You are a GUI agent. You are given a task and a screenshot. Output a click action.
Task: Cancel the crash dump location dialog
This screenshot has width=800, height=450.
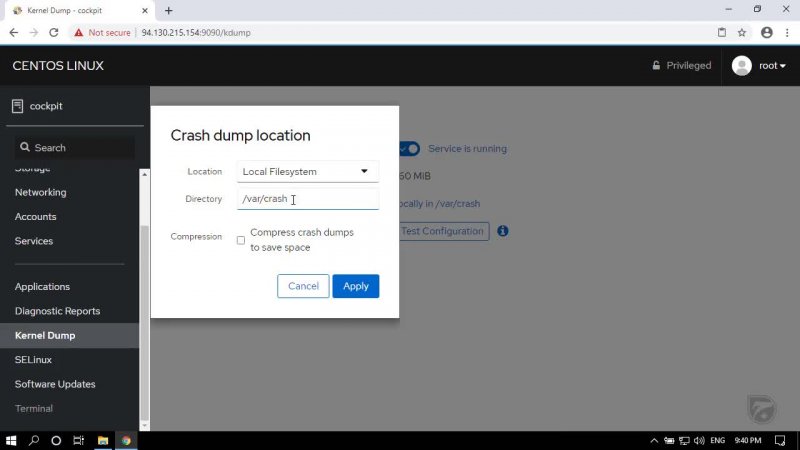(x=303, y=286)
